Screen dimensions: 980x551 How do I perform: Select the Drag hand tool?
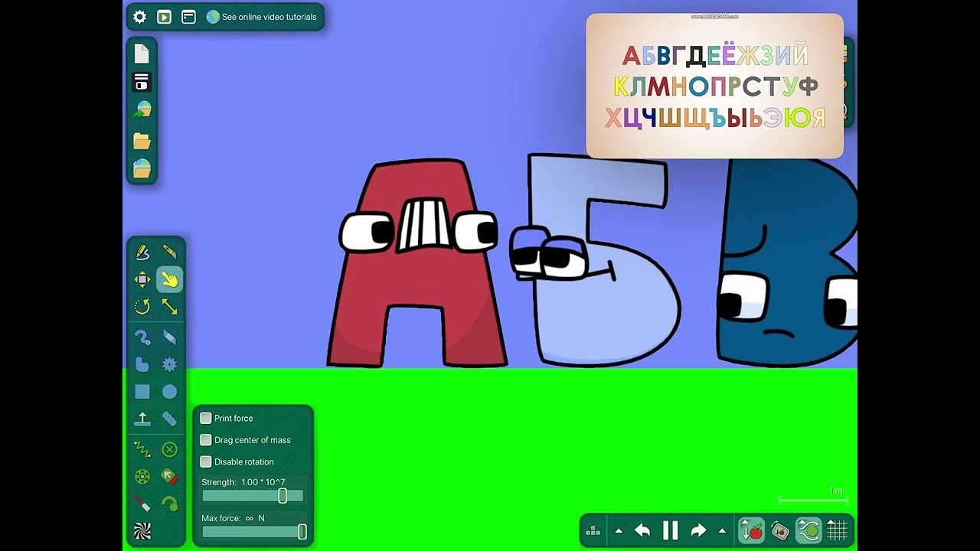169,279
